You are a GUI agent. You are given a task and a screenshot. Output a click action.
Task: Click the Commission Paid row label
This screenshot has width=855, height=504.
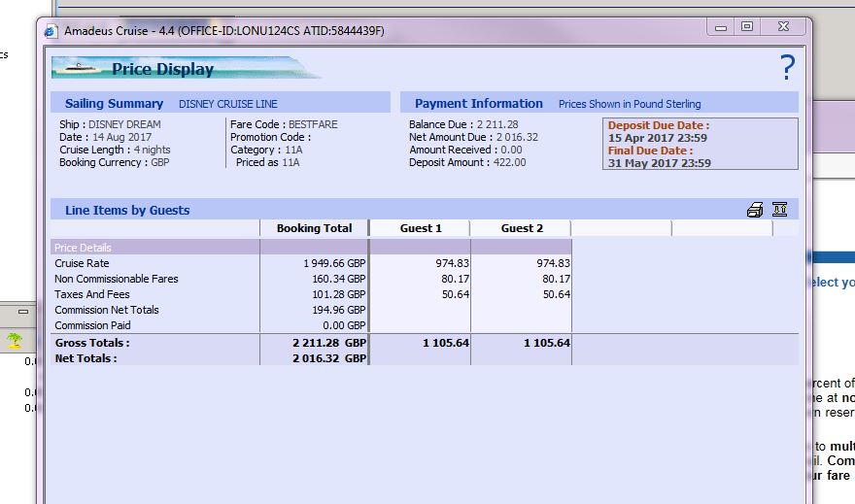tap(92, 325)
